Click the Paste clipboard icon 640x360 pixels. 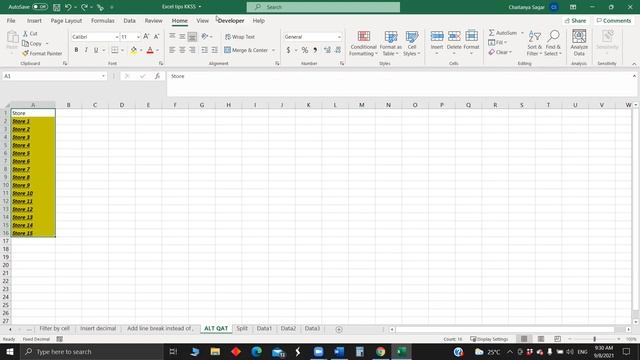pos(12,38)
